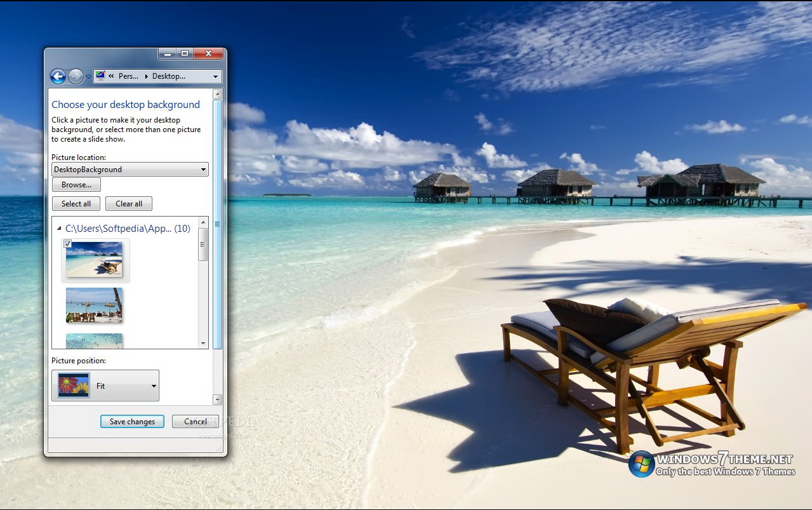Open the address bar history dropdown arrow
The width and height of the screenshot is (812, 510).
pyautogui.click(x=215, y=77)
